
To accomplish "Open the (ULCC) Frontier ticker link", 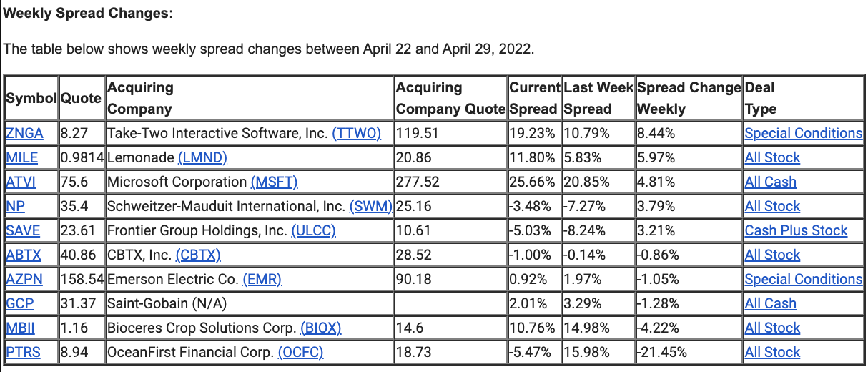I will [313, 231].
